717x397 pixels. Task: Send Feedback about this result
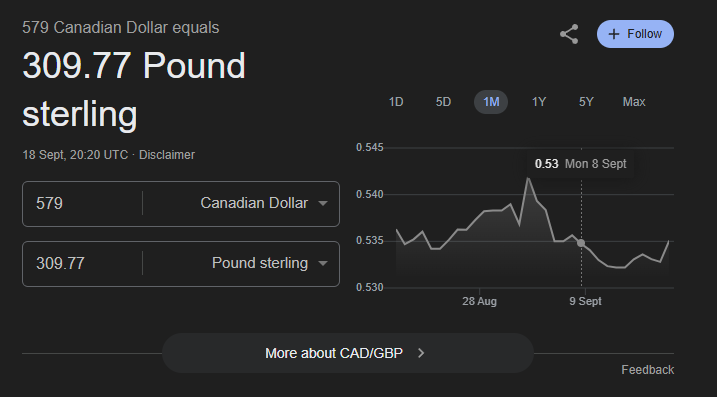(647, 370)
